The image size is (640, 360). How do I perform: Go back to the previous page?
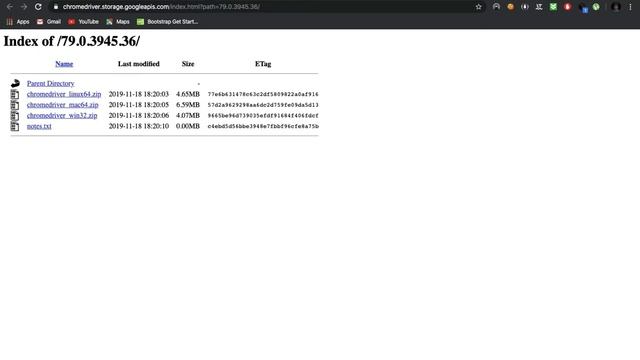[x=9, y=7]
